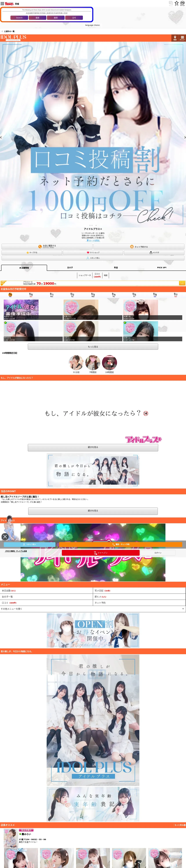This screenshot has height=868, width=186.
Task: Click the 搜尋 language search button
Action: point(56,18)
